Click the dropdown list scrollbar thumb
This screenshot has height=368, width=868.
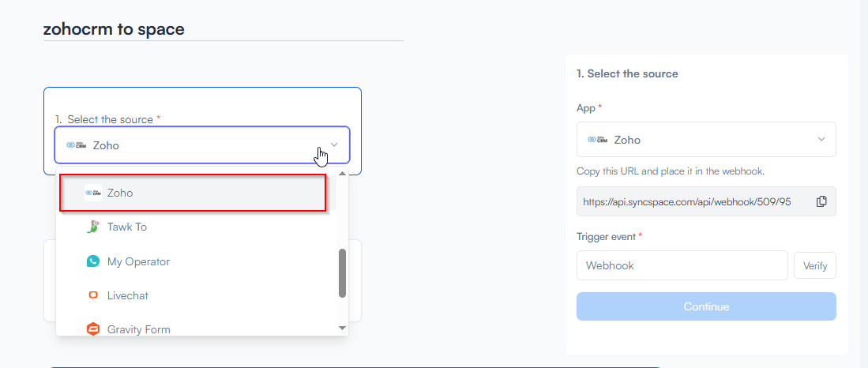pos(342,273)
